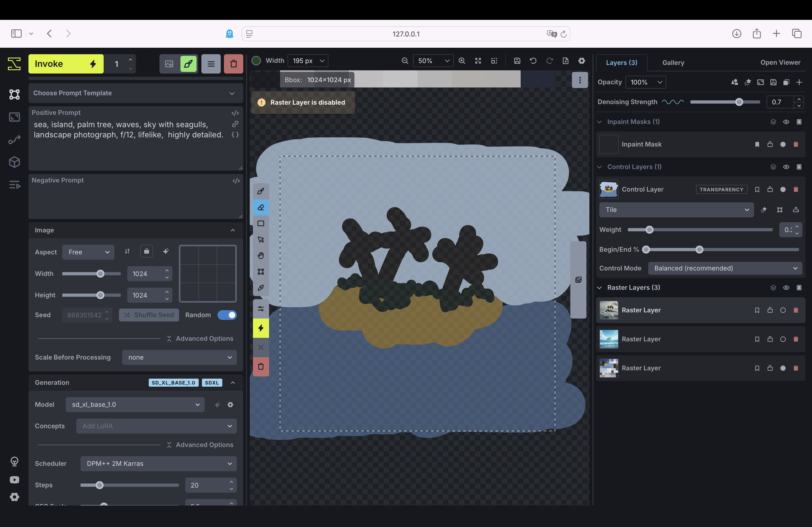This screenshot has height=527, width=812.
Task: Zoom in the canvas
Action: point(462,61)
